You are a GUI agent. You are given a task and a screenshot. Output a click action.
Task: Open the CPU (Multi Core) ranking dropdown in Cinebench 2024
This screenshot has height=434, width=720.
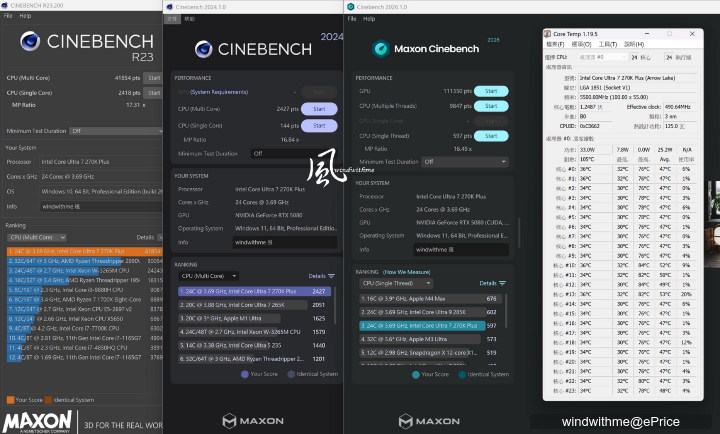pos(208,276)
